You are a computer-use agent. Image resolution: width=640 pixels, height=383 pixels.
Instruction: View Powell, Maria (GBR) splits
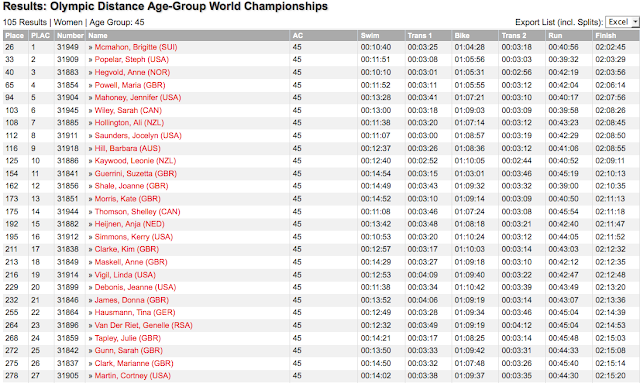click(x=130, y=85)
